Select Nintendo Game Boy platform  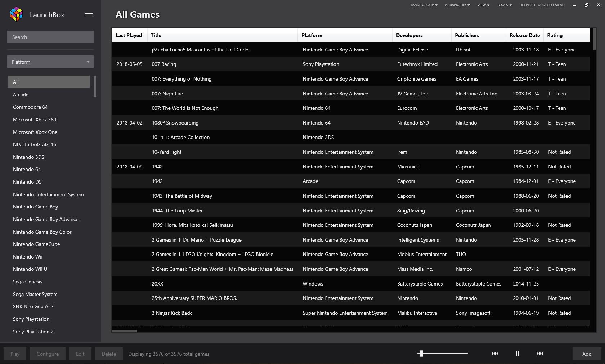[x=49, y=207]
